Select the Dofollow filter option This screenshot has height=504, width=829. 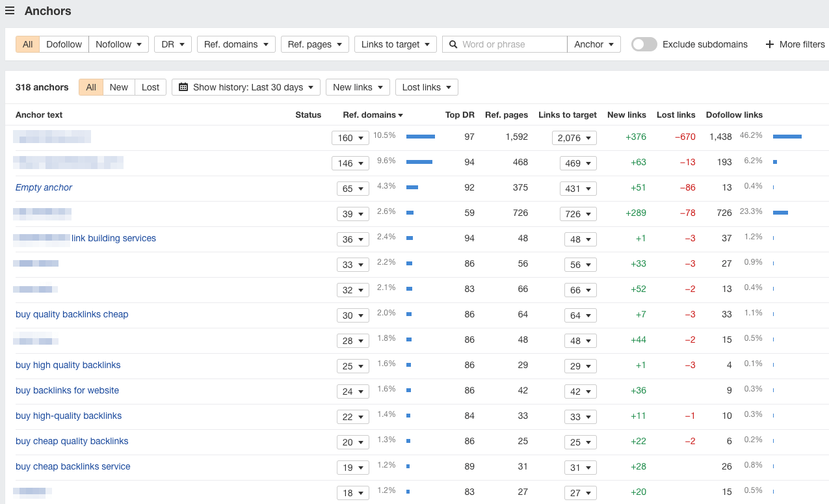[x=63, y=44]
